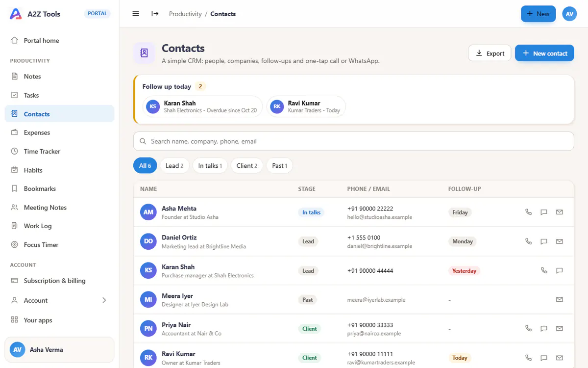Open Portal home in sidebar
The image size is (588, 368).
point(59,40)
